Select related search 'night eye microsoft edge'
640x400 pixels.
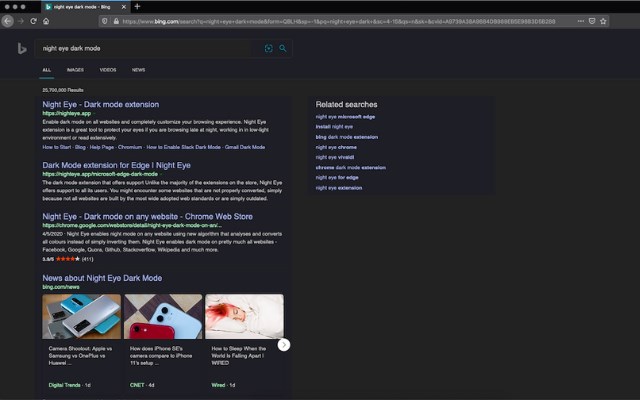pos(345,117)
